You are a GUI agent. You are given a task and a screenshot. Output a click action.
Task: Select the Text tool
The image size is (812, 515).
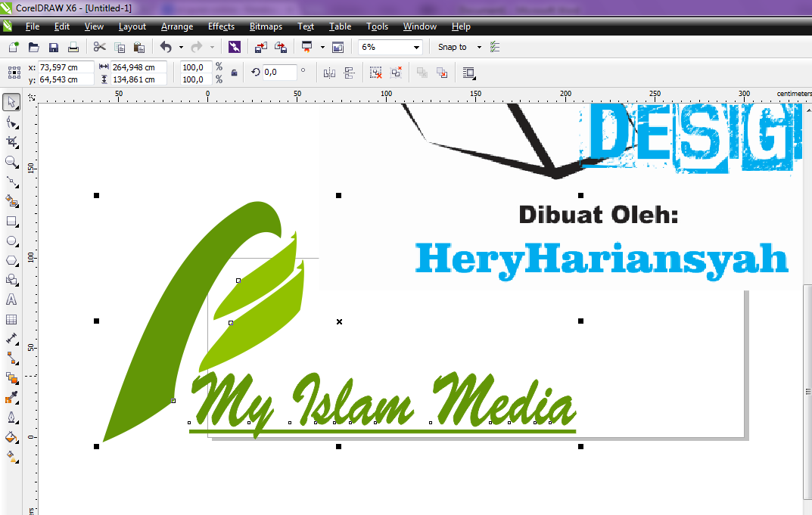11,299
